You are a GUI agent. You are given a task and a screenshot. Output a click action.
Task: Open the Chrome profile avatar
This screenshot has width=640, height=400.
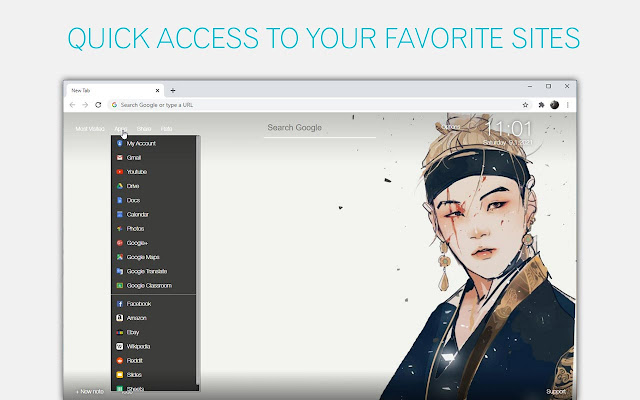coord(554,105)
